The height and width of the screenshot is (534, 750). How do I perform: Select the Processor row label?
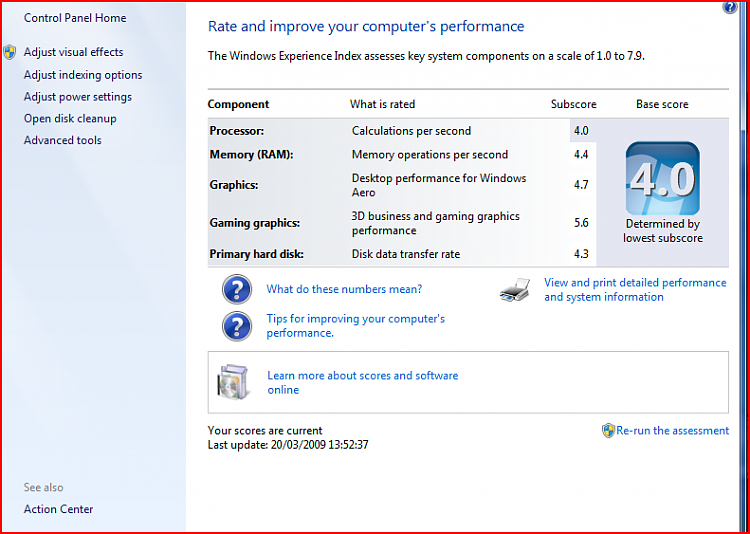237,131
